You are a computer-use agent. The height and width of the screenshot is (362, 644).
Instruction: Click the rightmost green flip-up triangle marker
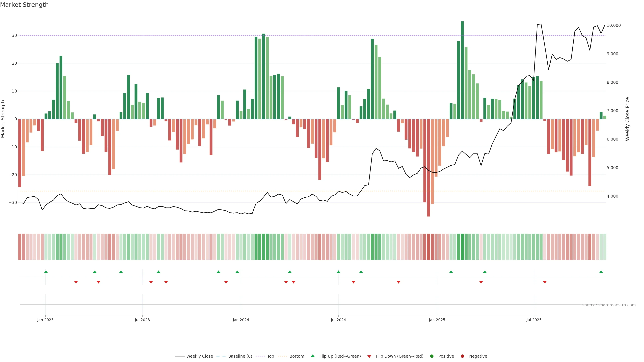[x=601, y=272]
